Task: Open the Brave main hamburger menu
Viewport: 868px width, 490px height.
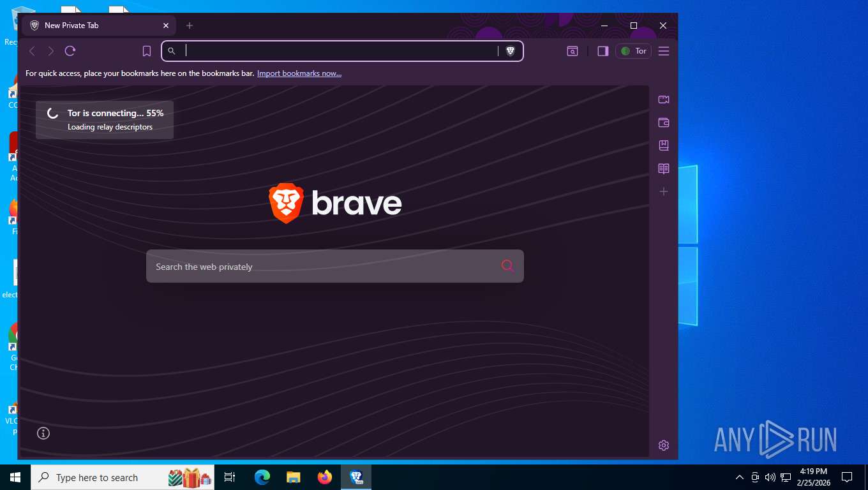Action: click(x=664, y=51)
